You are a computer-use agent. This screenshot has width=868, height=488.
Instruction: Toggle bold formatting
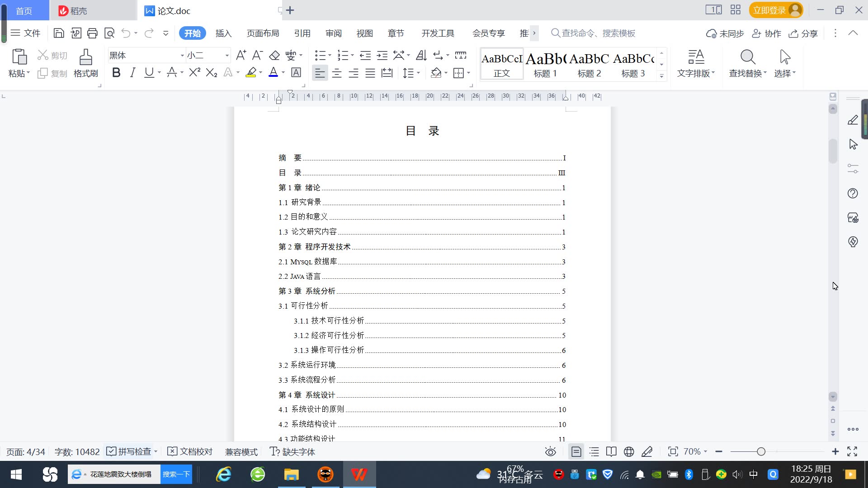[x=116, y=73]
